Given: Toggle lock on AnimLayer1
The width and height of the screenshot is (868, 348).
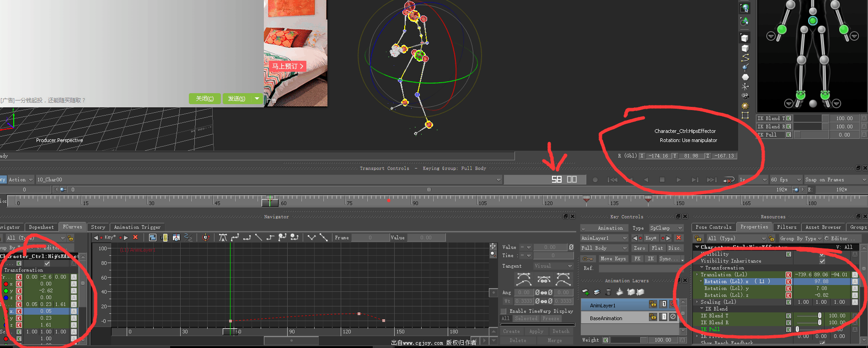Looking at the screenshot, I should (x=653, y=304).
